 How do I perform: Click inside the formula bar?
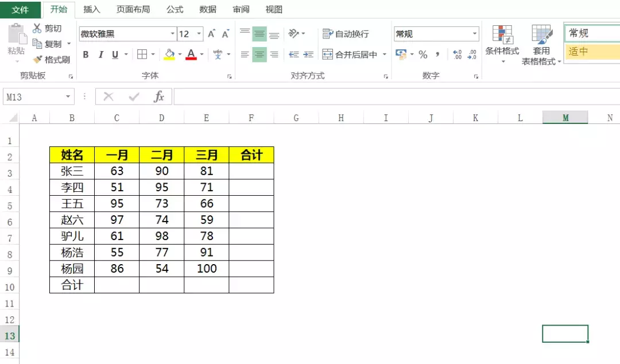pyautogui.click(x=397, y=96)
